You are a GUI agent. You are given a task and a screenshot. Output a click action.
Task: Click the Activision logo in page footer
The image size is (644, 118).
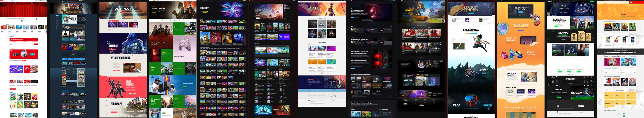click(x=421, y=105)
